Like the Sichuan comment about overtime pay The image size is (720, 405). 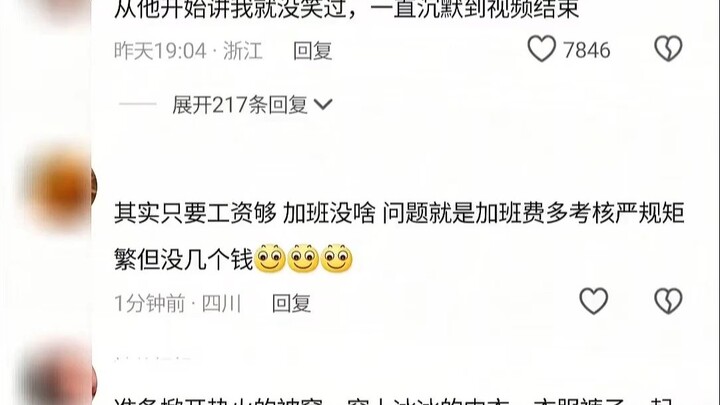(594, 301)
